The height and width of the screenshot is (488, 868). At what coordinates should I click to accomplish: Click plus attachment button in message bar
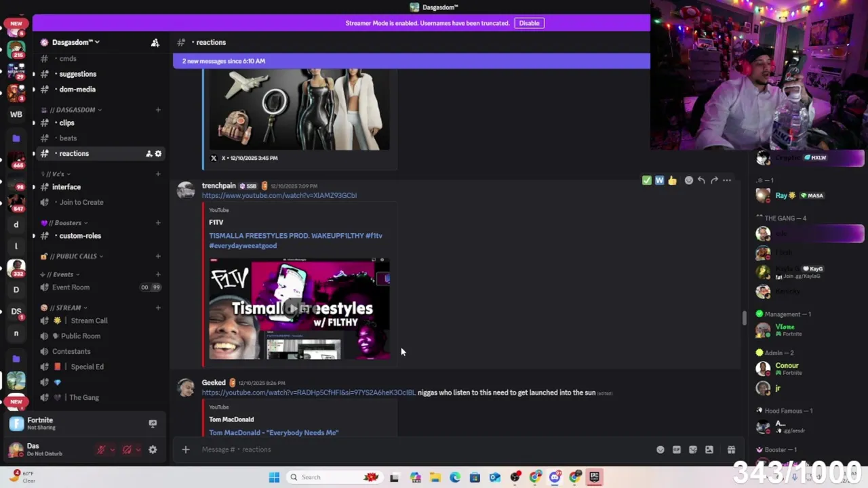tap(185, 449)
